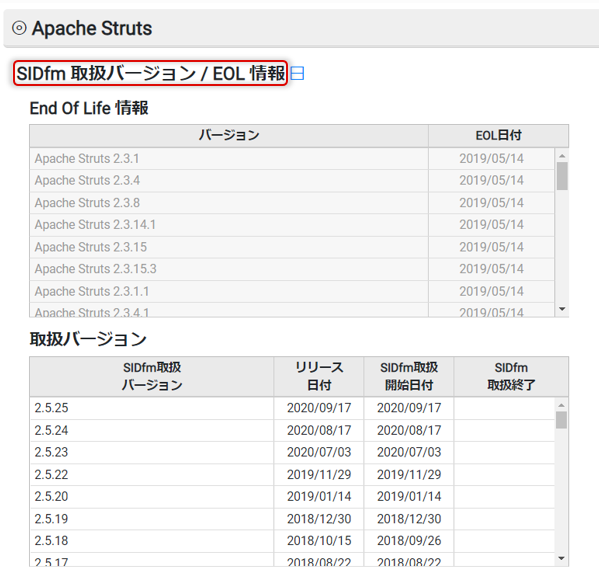This screenshot has height=579, width=599.
Task: Select version 2.5.25 cell
Action: tap(152, 408)
